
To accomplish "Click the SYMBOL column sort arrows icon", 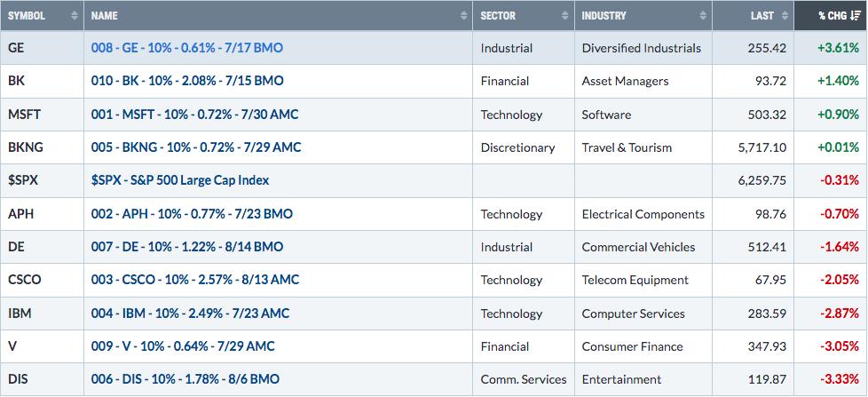I will click(x=75, y=16).
